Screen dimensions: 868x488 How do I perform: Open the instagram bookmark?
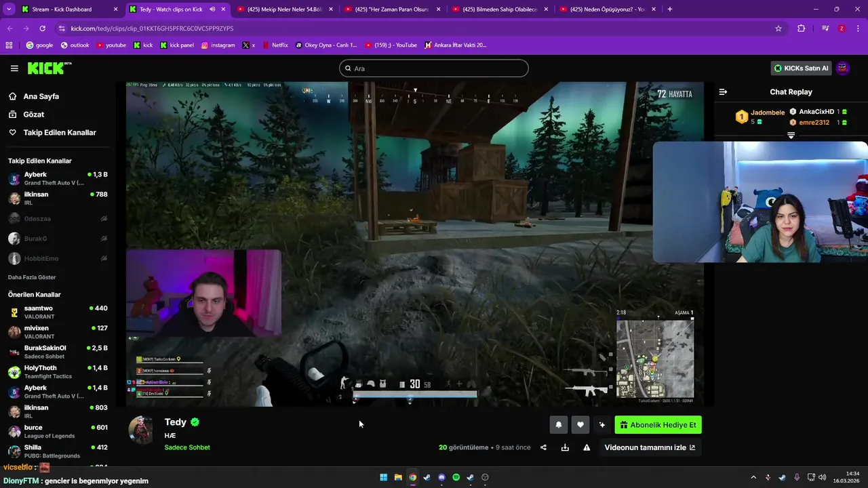point(218,45)
